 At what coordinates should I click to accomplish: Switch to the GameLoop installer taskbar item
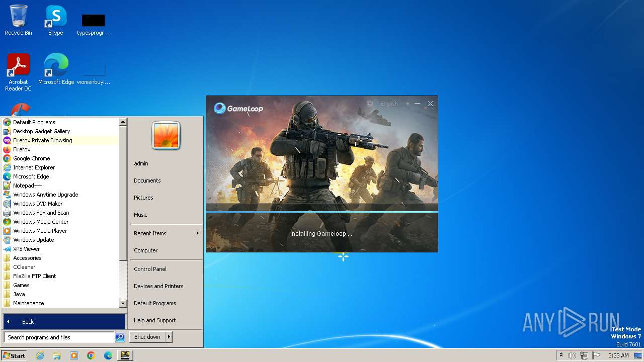[x=125, y=355]
